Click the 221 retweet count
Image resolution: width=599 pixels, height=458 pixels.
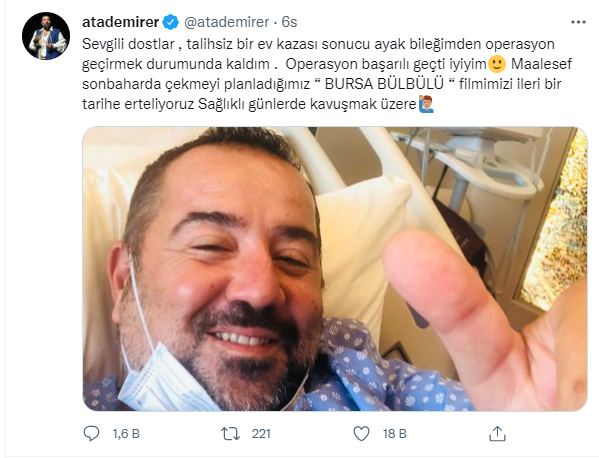coord(261,434)
